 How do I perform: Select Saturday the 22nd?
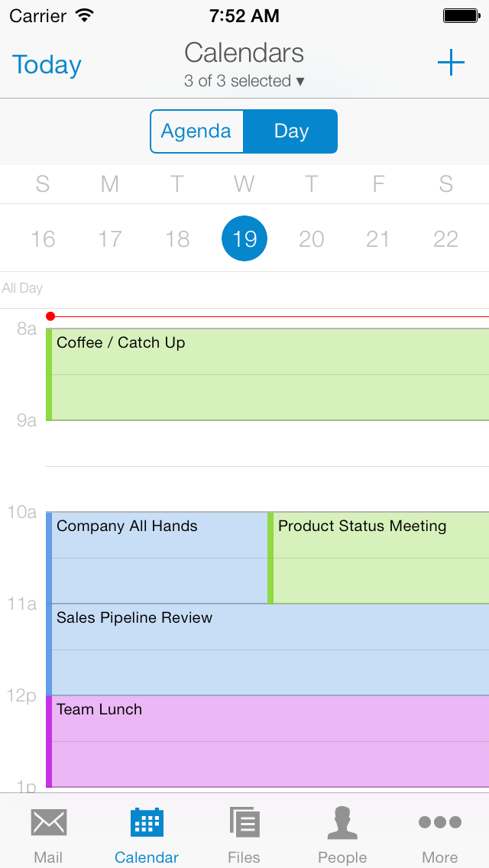pyautogui.click(x=445, y=239)
